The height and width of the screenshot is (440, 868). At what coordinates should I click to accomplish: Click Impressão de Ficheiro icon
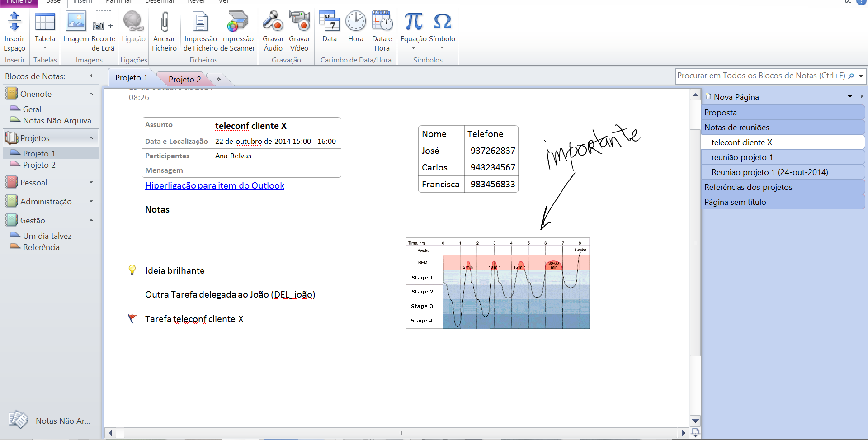click(200, 22)
